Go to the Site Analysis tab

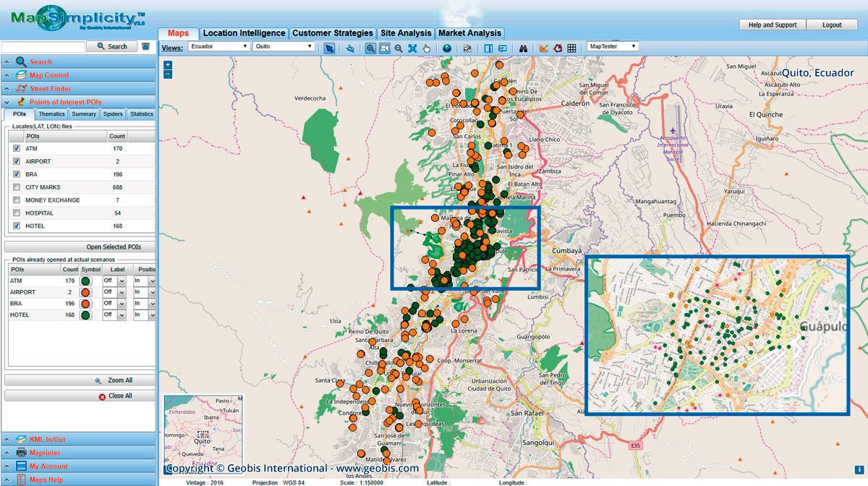coord(406,33)
